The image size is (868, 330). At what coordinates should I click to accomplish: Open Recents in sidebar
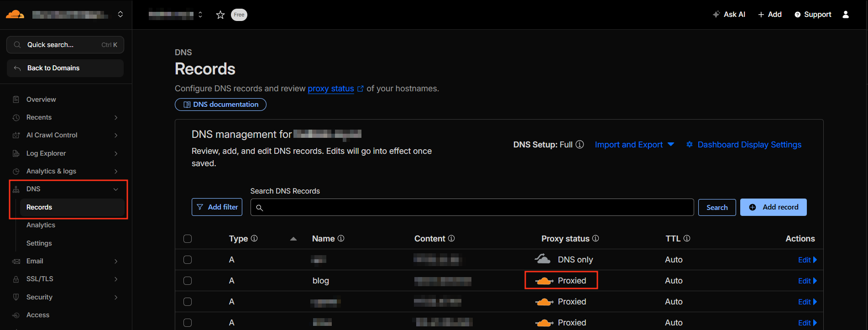tap(39, 117)
